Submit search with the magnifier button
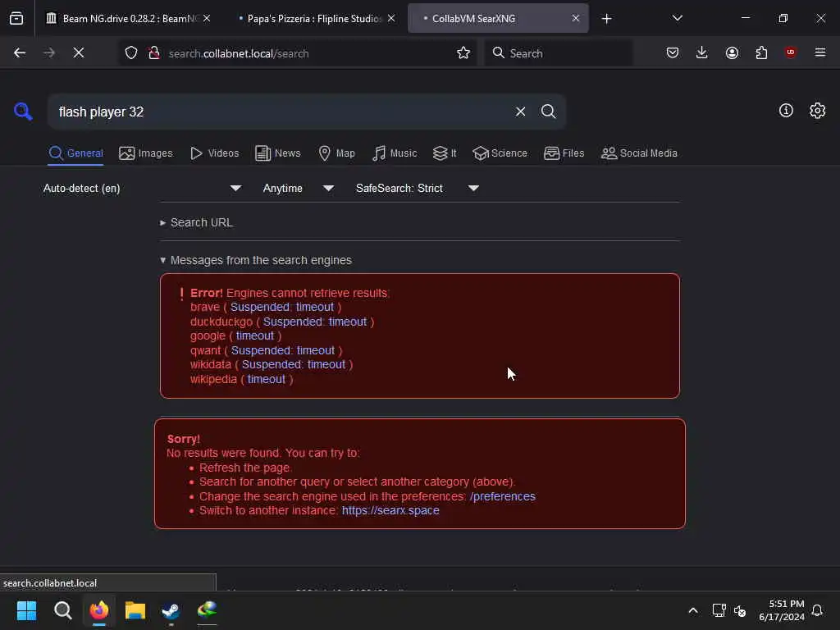840x630 pixels. pos(548,112)
